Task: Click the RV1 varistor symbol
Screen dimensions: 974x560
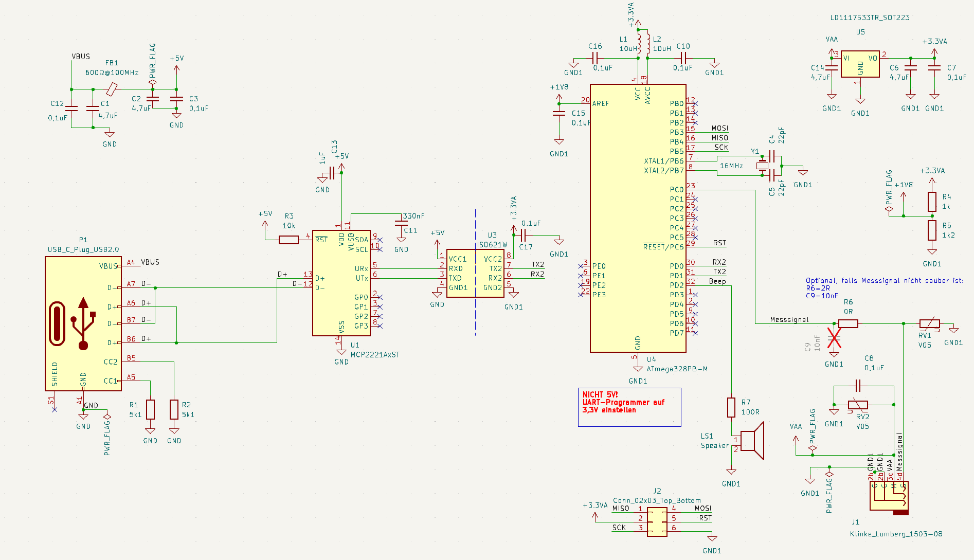Action: tap(929, 324)
